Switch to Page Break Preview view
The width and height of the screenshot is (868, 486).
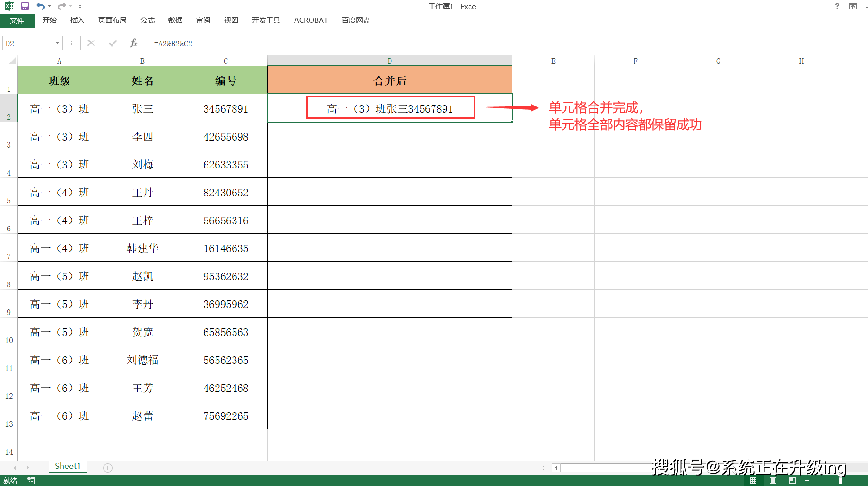792,481
